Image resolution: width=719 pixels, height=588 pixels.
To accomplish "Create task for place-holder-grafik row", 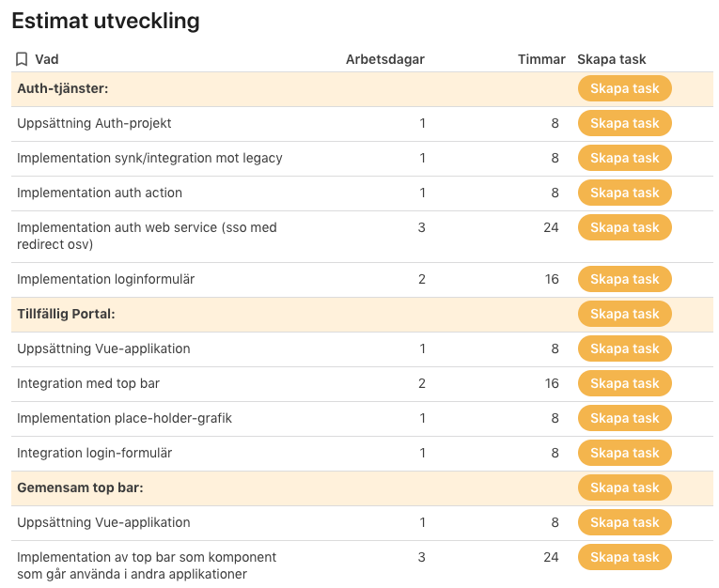I will click(624, 418).
